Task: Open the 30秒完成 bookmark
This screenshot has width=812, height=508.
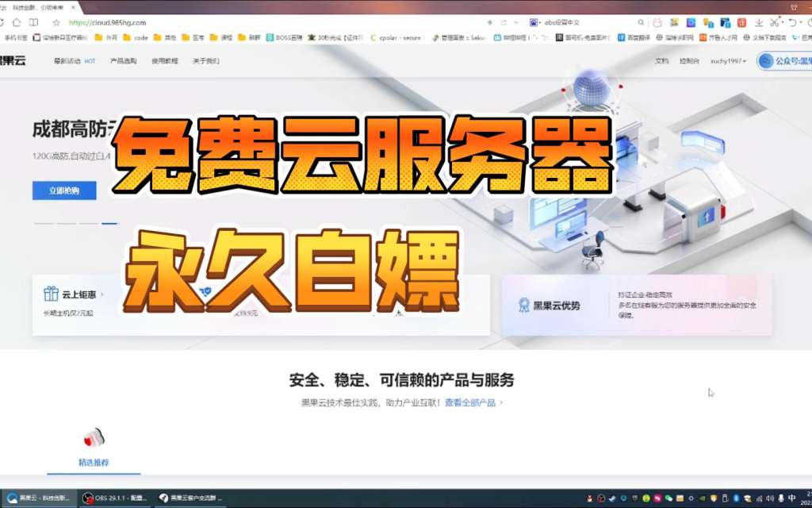Action: coord(335,37)
